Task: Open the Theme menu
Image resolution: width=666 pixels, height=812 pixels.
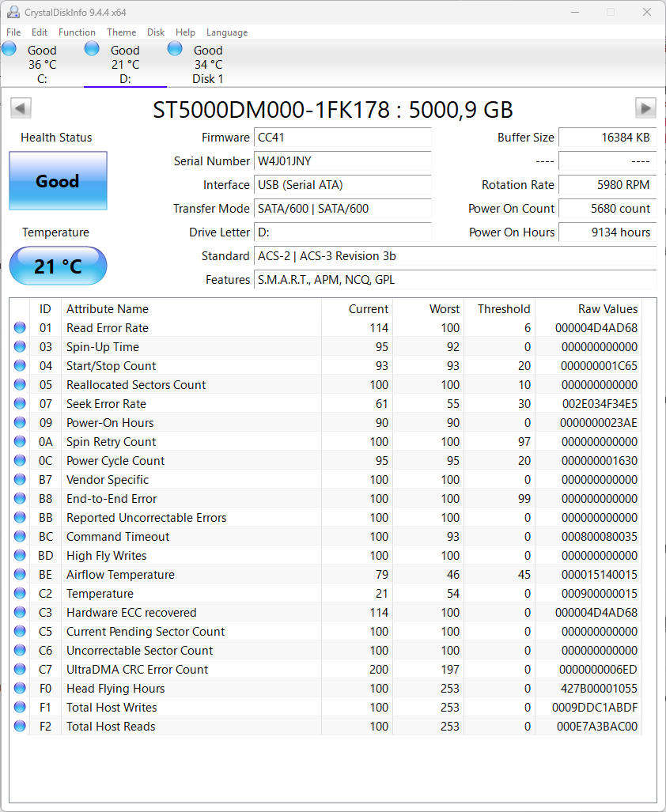Action: tap(121, 32)
